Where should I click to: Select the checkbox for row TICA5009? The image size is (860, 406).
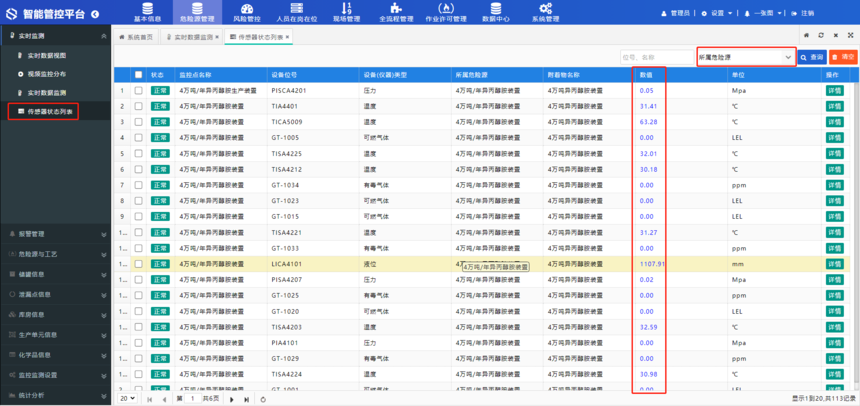(138, 122)
